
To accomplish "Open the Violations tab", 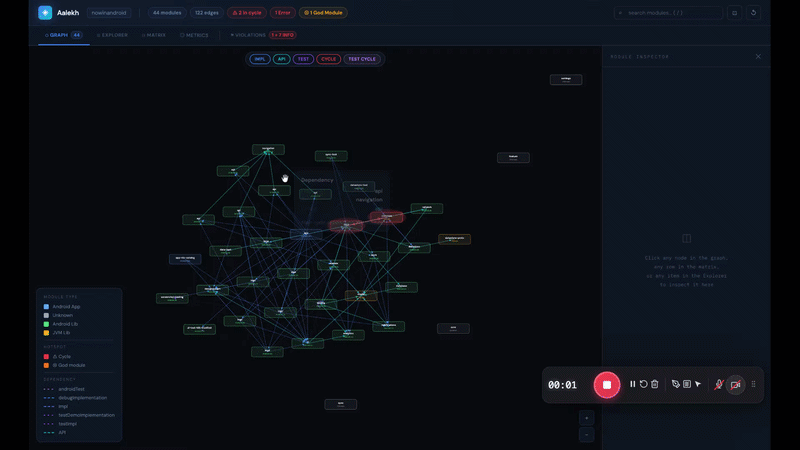I will pyautogui.click(x=247, y=35).
